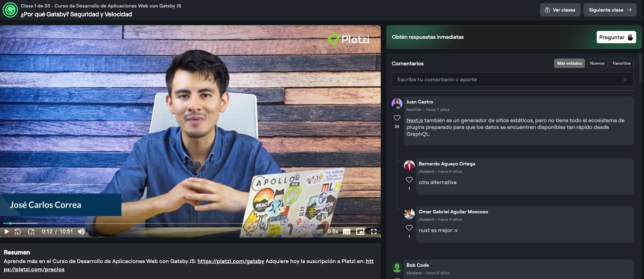Image resolution: width=644 pixels, height=279 pixels.
Task: Click the comments panel scrollbar
Action: (x=641, y=68)
